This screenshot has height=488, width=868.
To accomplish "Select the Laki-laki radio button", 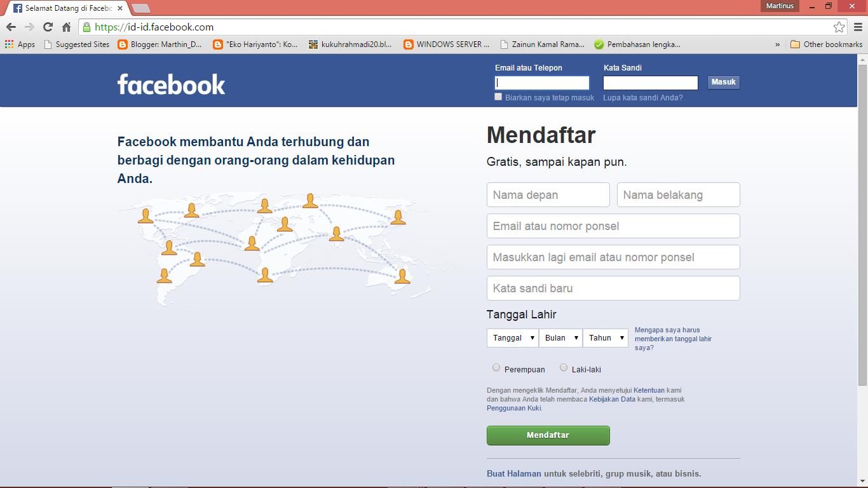I will tap(564, 367).
